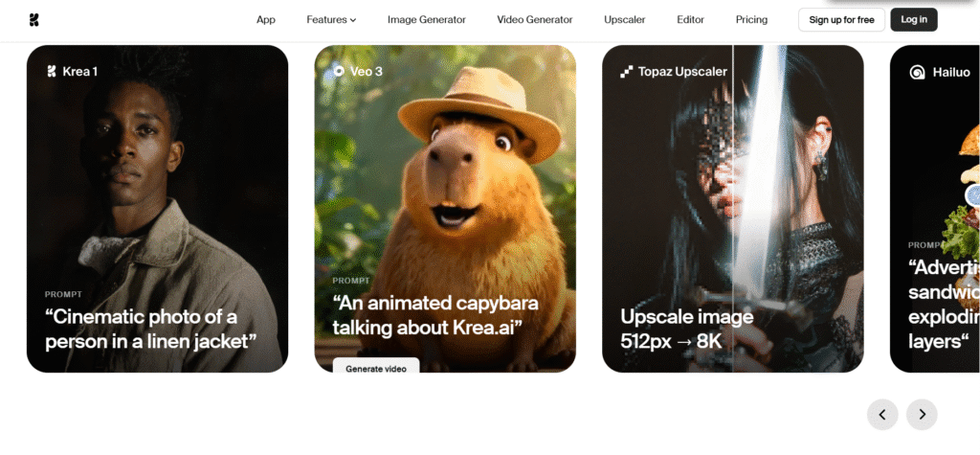The width and height of the screenshot is (980, 455).
Task: Click the Krea logo in top-left corner
Action: (34, 20)
